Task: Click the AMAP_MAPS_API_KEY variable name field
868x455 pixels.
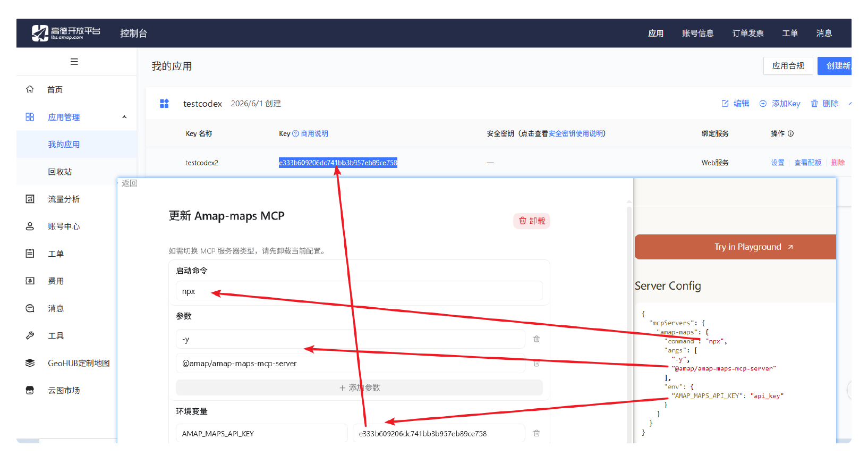Action: click(x=261, y=433)
